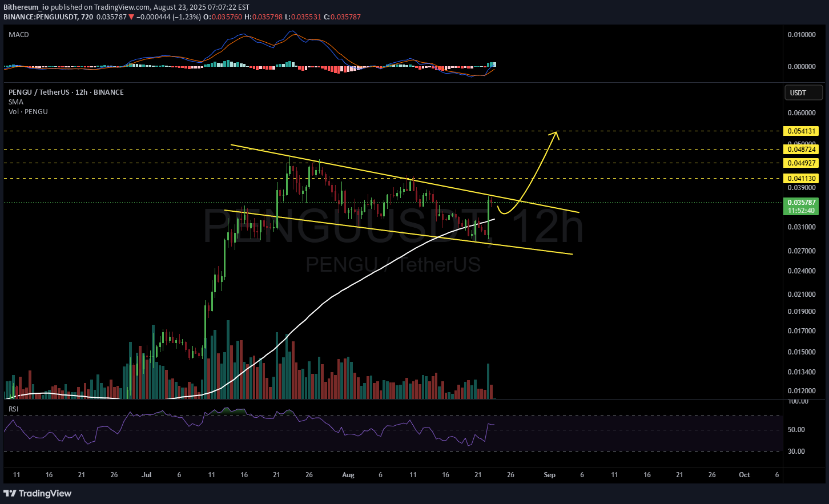The image size is (829, 504).
Task: Click the Aug date label on time axis
Action: click(348, 475)
